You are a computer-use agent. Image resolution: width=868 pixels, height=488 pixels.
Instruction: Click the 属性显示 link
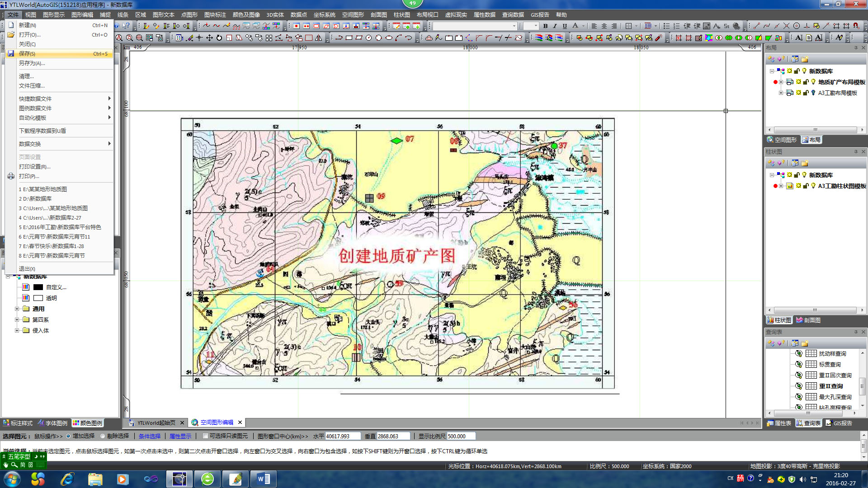[180, 436]
